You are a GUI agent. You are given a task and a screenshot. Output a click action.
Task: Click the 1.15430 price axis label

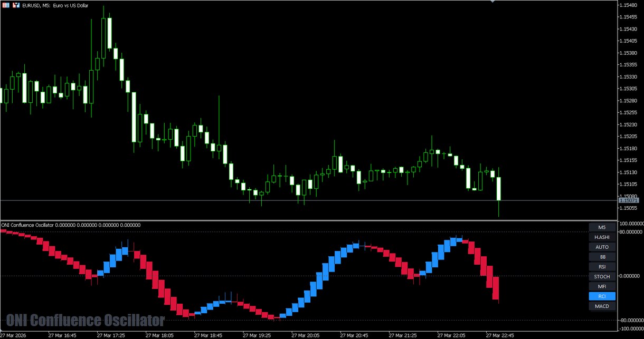(x=629, y=29)
